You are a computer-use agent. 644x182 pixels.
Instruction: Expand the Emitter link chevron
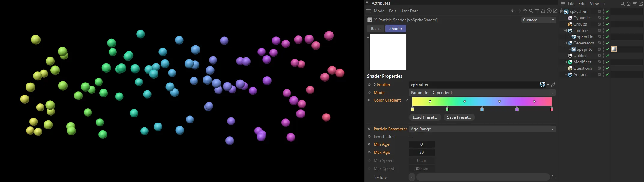(x=375, y=85)
